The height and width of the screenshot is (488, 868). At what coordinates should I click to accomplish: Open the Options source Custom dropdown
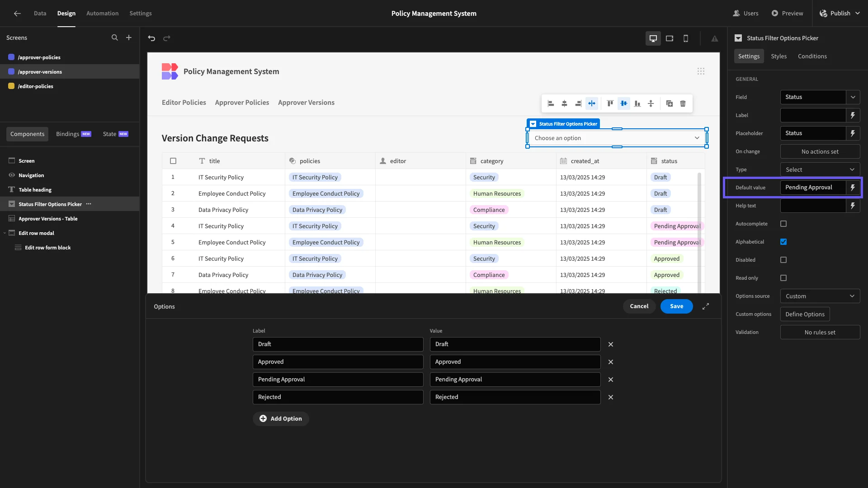pos(820,296)
